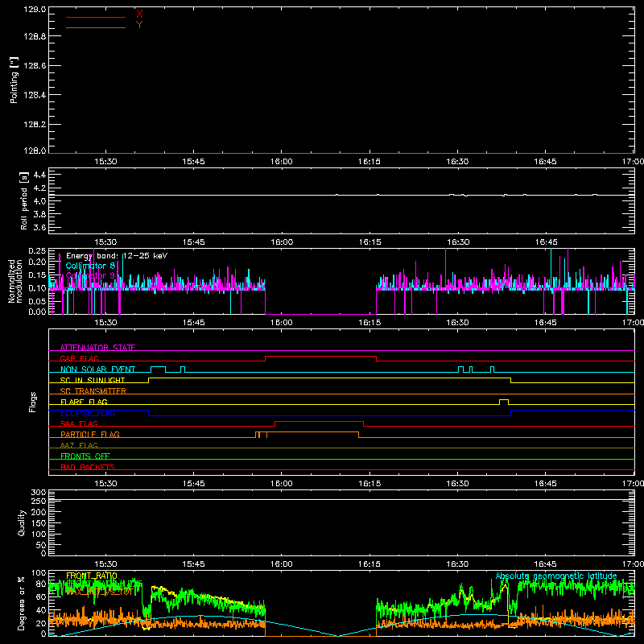Click the 150 tick on Quality axis

(38, 523)
